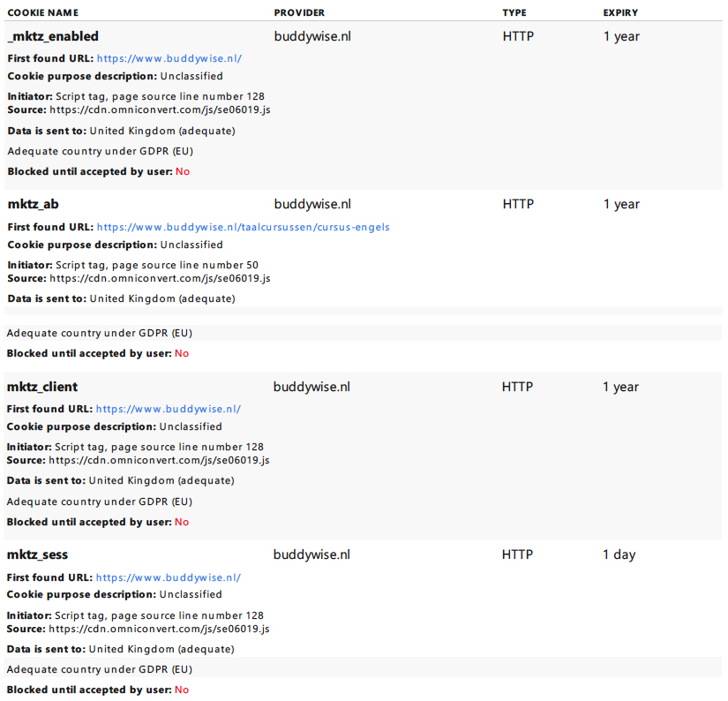The image size is (728, 701).
Task: Select the _mktz_enabled cookie name
Action: coord(53,36)
